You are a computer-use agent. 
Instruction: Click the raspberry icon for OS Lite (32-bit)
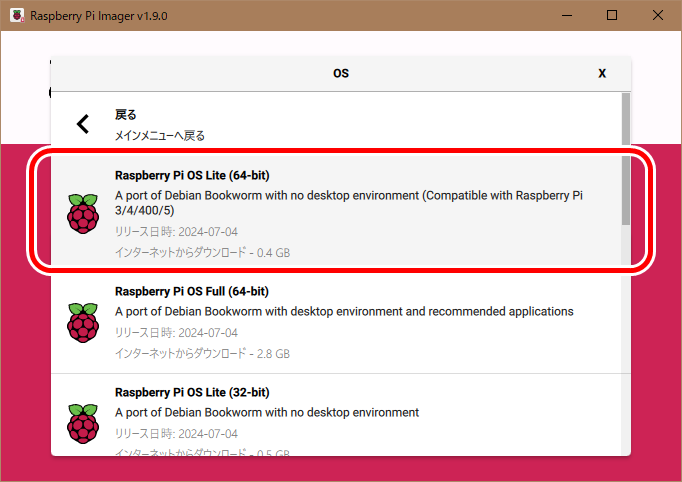(x=83, y=423)
